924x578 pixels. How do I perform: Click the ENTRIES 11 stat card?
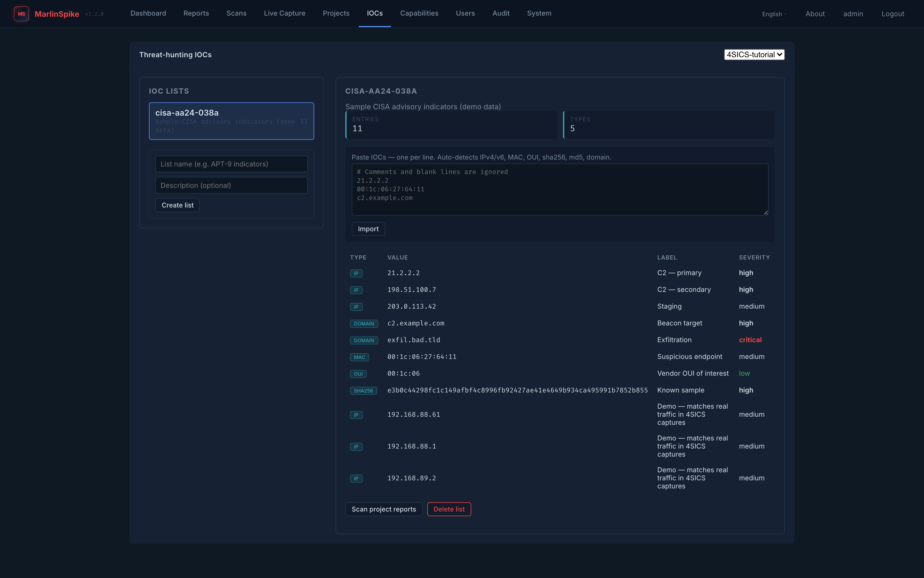(x=451, y=125)
